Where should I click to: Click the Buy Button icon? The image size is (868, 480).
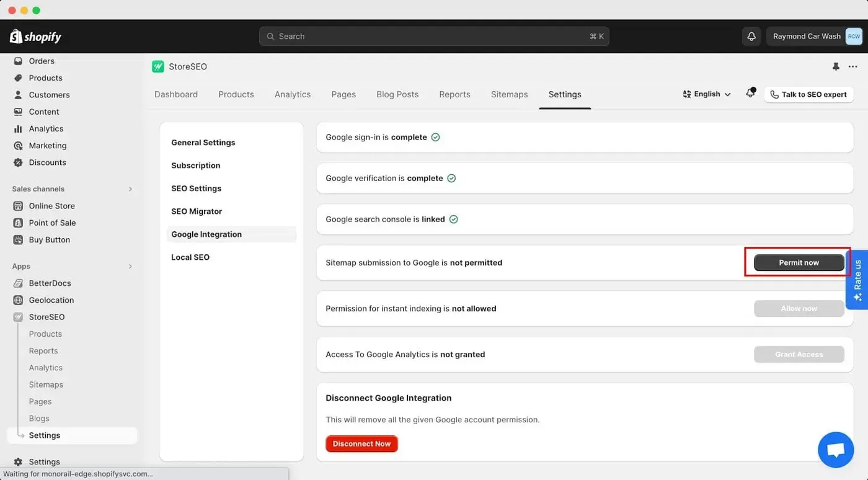tap(18, 239)
